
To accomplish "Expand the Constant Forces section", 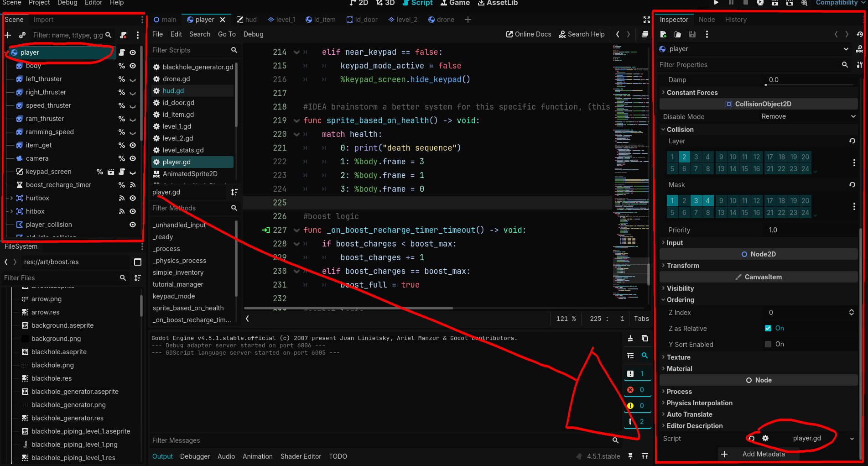I will coord(692,93).
